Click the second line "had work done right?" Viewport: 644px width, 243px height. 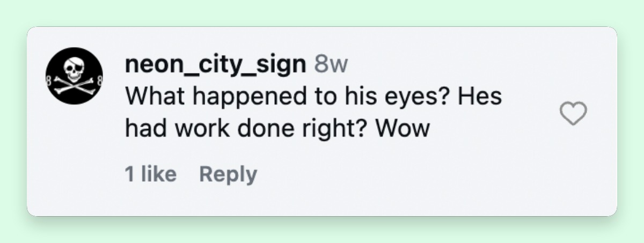(246, 129)
